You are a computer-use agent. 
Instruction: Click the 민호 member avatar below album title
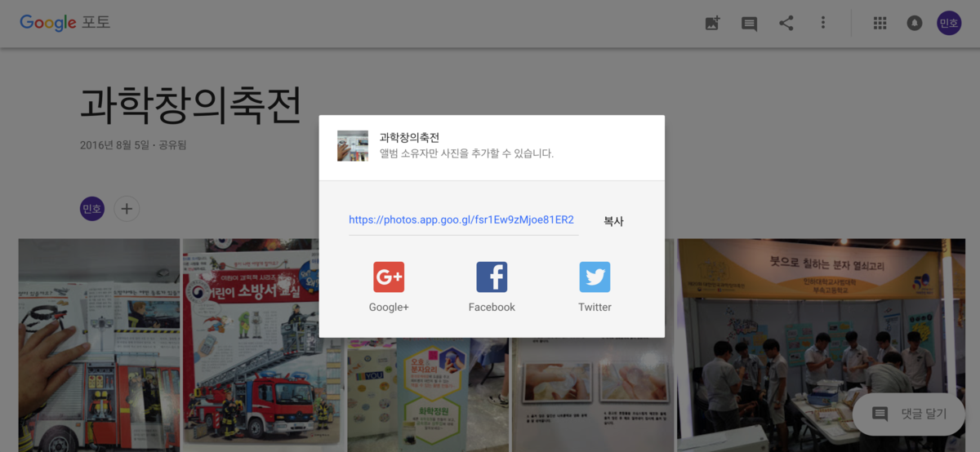[92, 208]
